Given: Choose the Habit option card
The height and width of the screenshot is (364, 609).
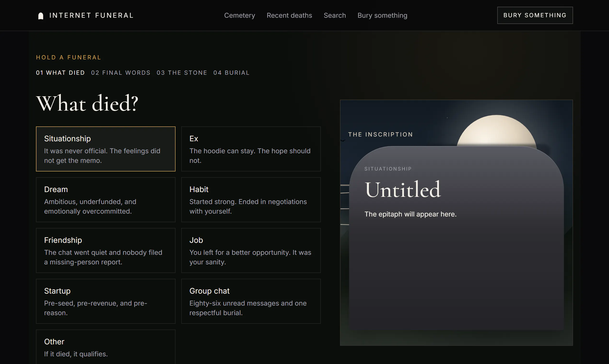Looking at the screenshot, I should click(x=251, y=200).
